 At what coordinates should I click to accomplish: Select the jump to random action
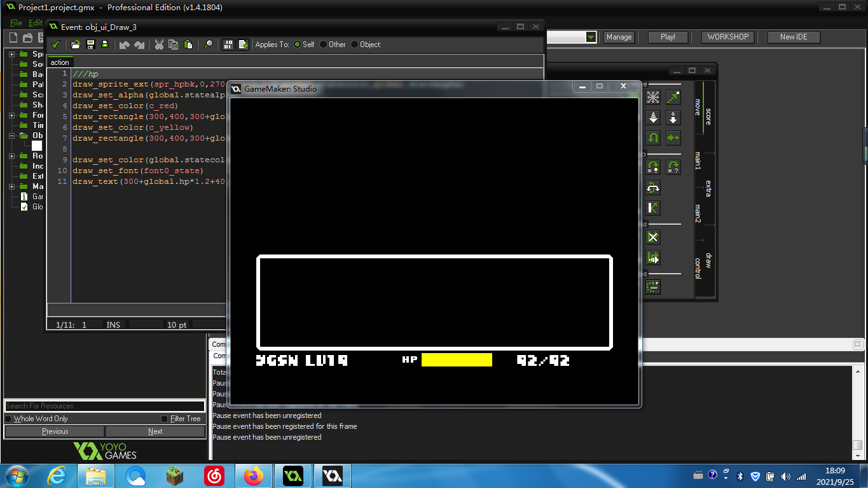tap(673, 167)
